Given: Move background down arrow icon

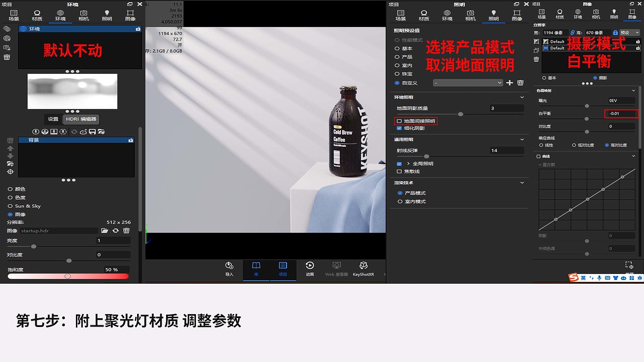Looking at the screenshot, I should coord(10,156).
